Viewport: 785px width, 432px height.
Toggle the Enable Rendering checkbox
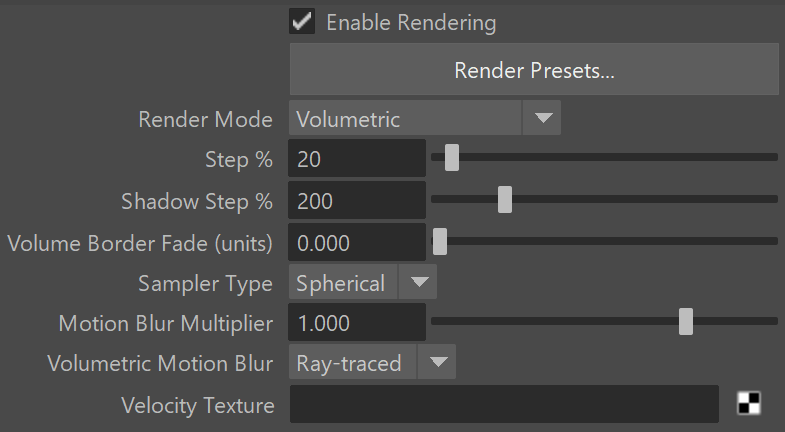coord(302,22)
